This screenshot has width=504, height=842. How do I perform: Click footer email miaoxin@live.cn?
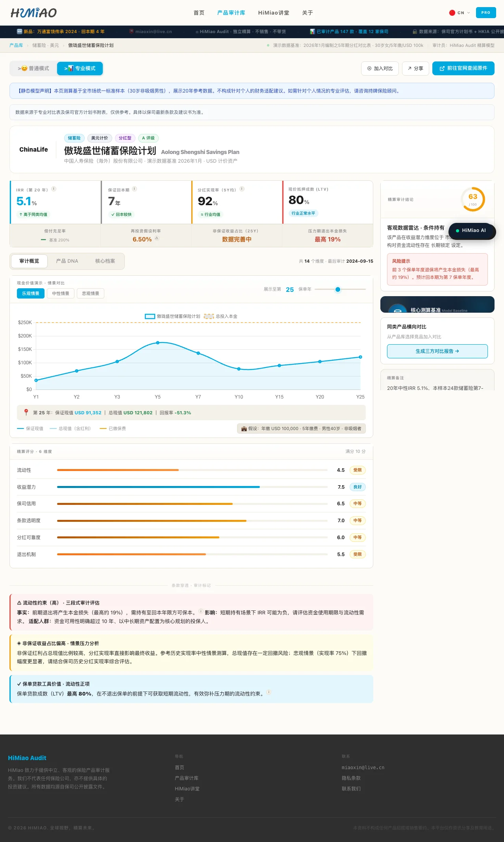[x=363, y=768]
